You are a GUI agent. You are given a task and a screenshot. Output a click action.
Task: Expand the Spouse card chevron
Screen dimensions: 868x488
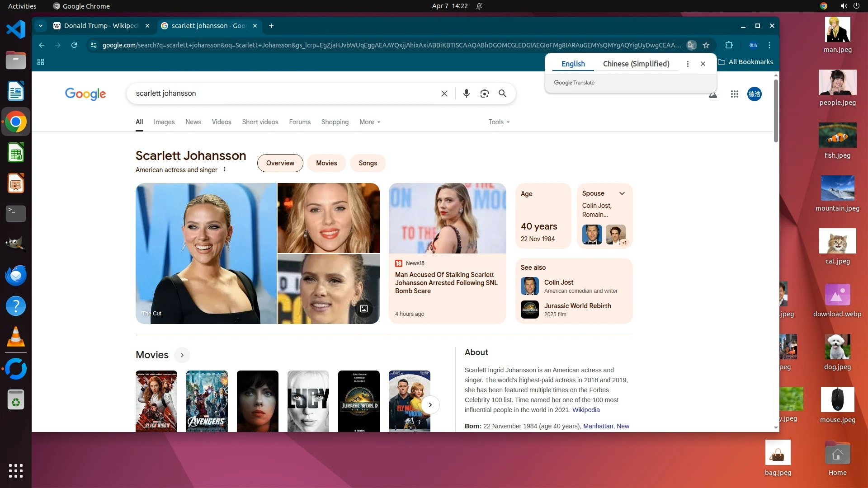pos(622,193)
